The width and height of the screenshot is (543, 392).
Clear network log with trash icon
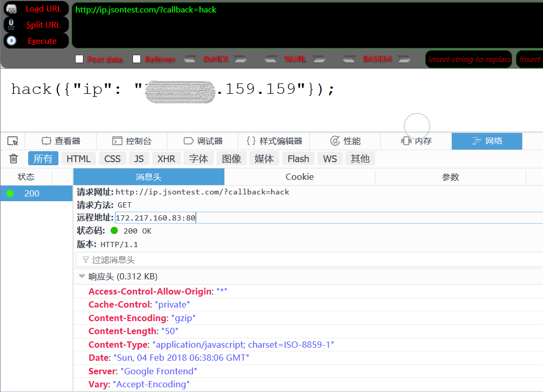tap(14, 158)
